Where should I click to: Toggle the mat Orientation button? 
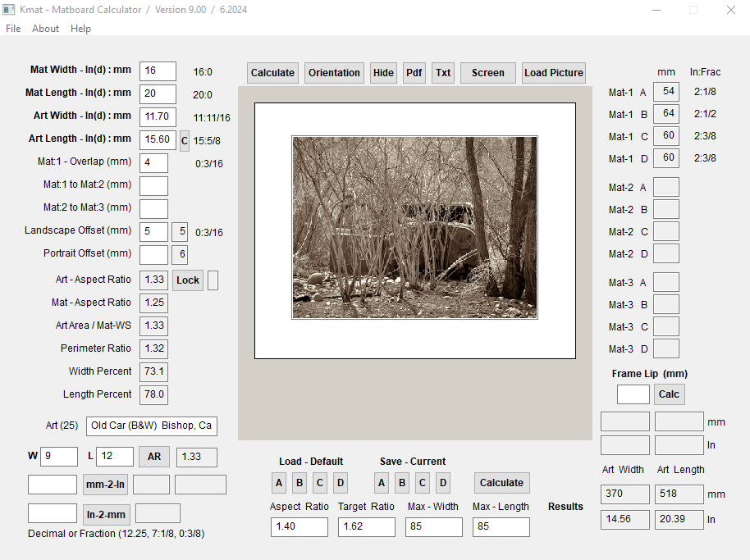334,73
